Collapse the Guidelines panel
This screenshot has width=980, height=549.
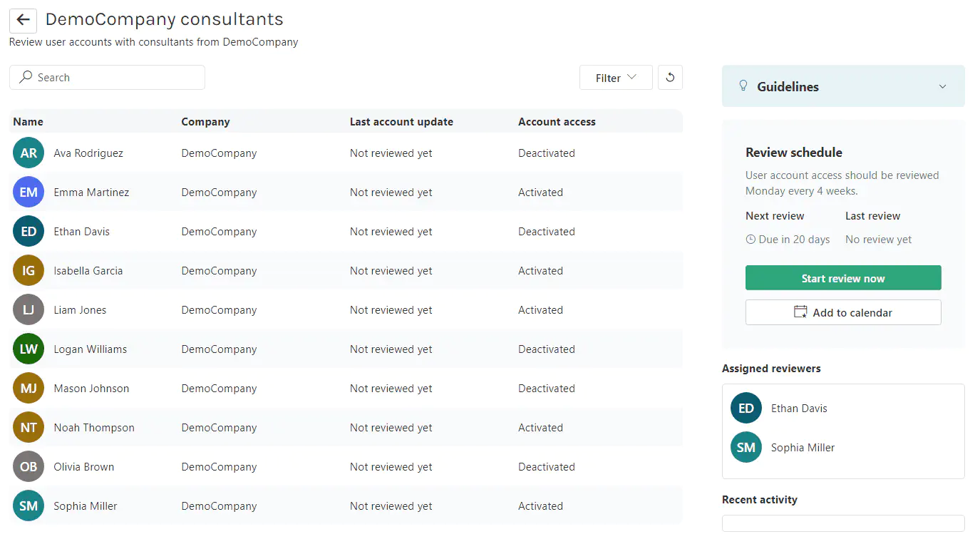point(942,86)
